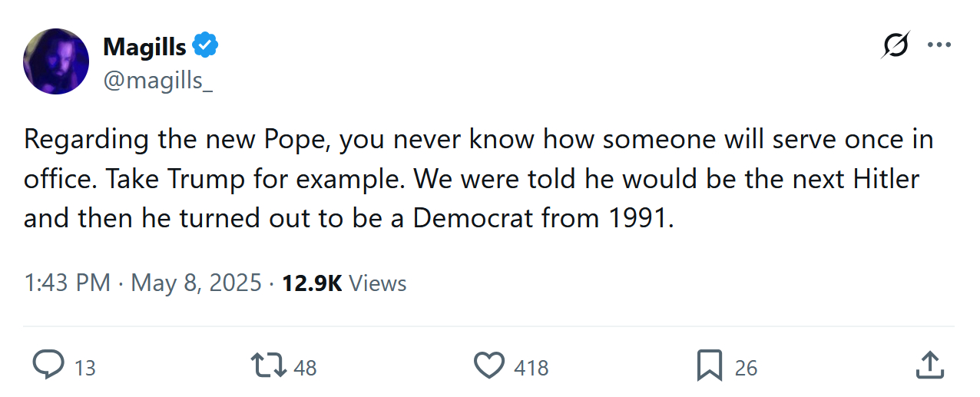Viewport: 980px width, 397px height.
Task: Bookmark this post with the bookmark icon
Action: tap(710, 366)
